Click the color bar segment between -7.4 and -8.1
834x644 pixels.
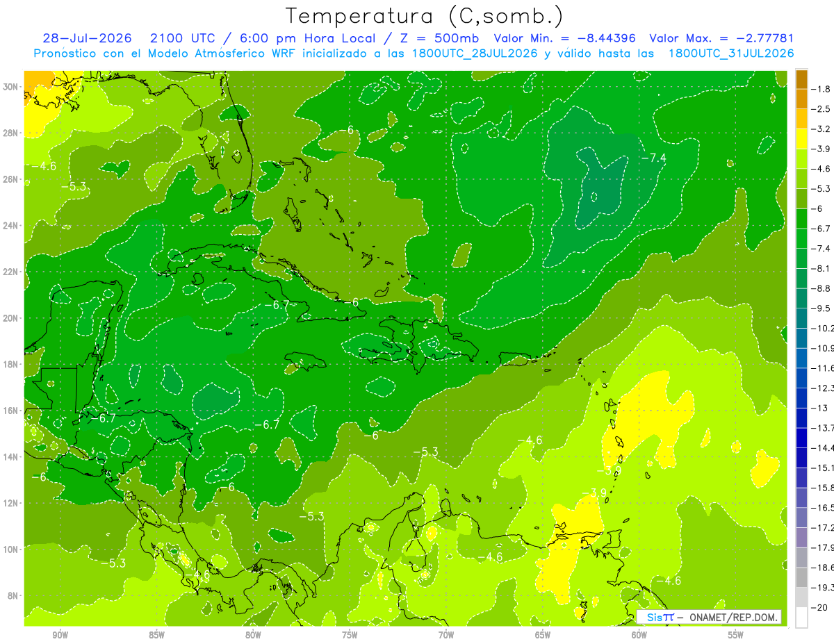coord(801,258)
